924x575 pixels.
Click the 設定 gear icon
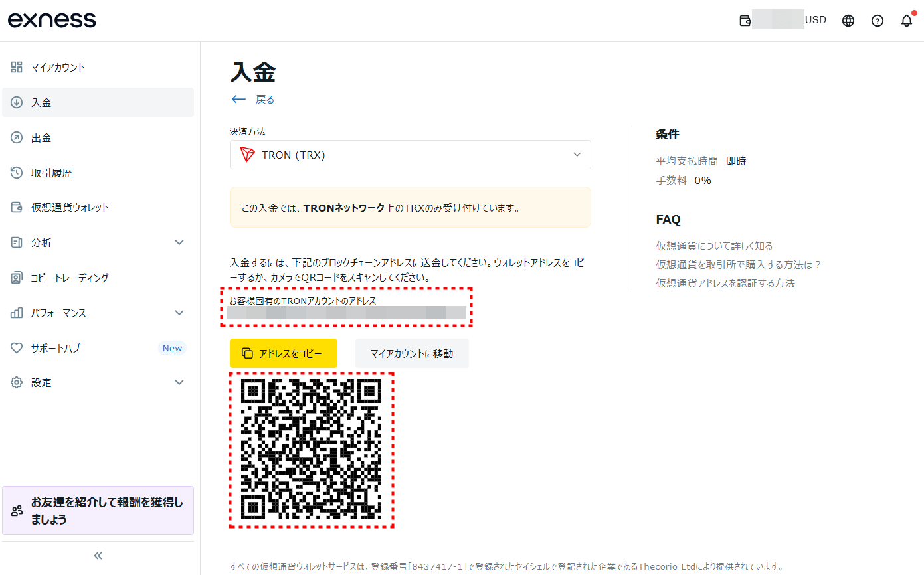tap(17, 382)
